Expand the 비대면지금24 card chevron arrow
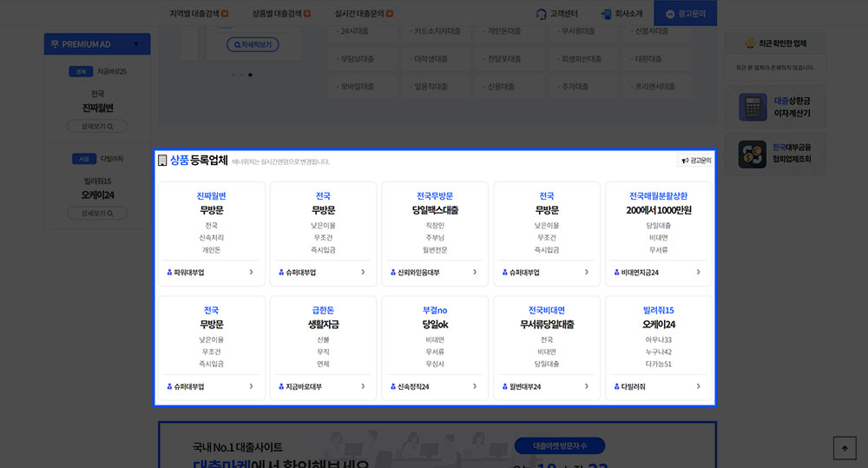 point(698,273)
